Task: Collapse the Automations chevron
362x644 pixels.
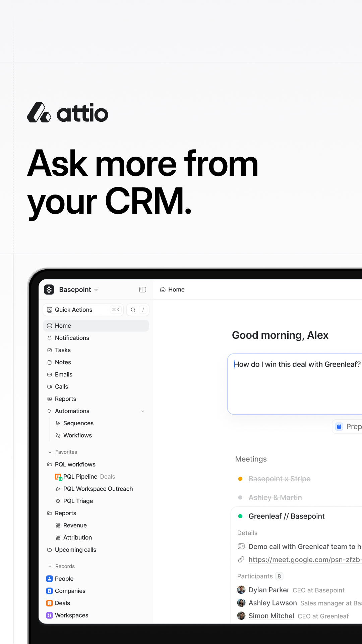Action: pyautogui.click(x=143, y=411)
